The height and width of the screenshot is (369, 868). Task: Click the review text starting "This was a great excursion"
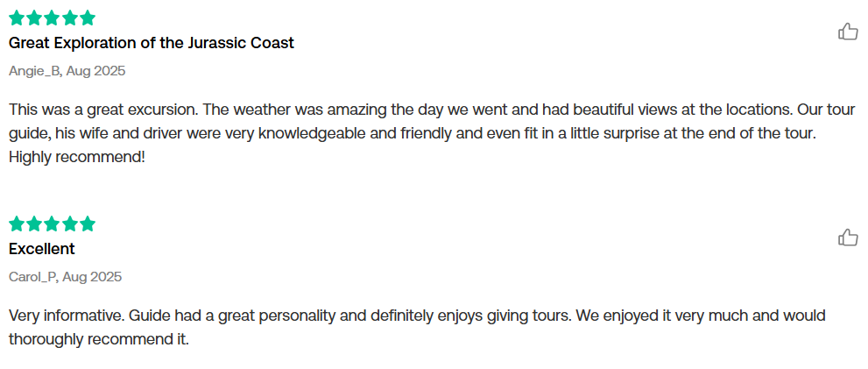click(x=432, y=133)
